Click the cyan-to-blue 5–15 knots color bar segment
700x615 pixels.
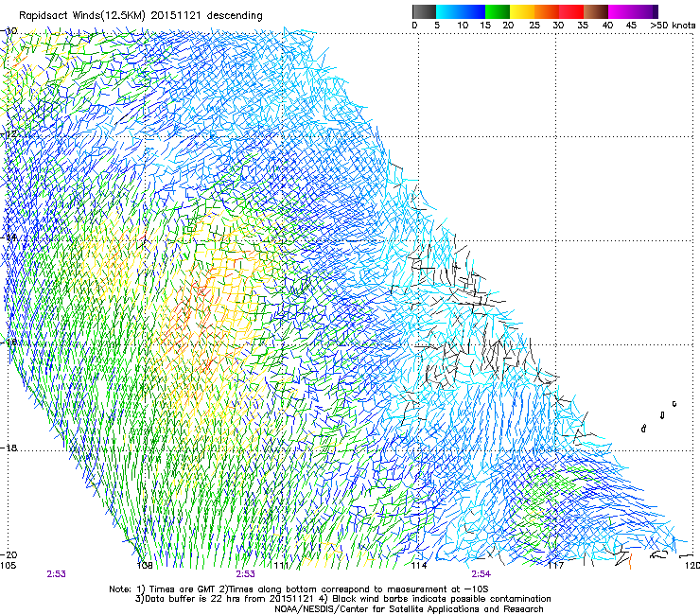(x=461, y=11)
